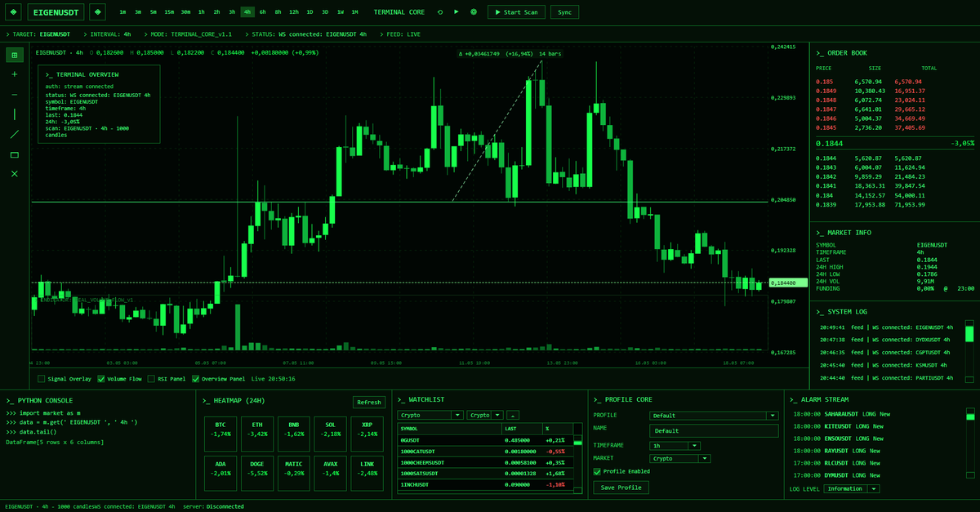The width and height of the screenshot is (980, 512).
Task: Click the minus zoom-out tool
Action: pos(15,95)
